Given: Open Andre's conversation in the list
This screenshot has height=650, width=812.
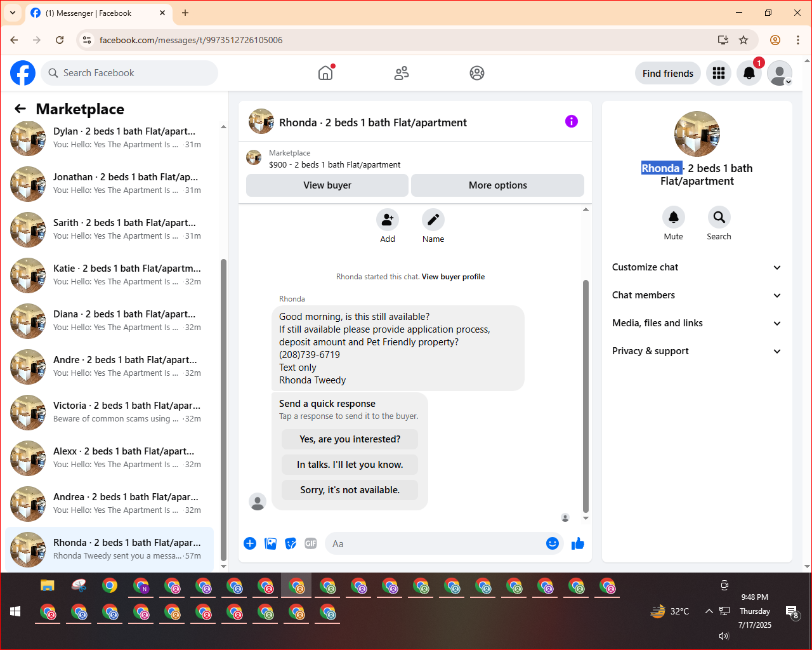Looking at the screenshot, I should click(x=109, y=366).
